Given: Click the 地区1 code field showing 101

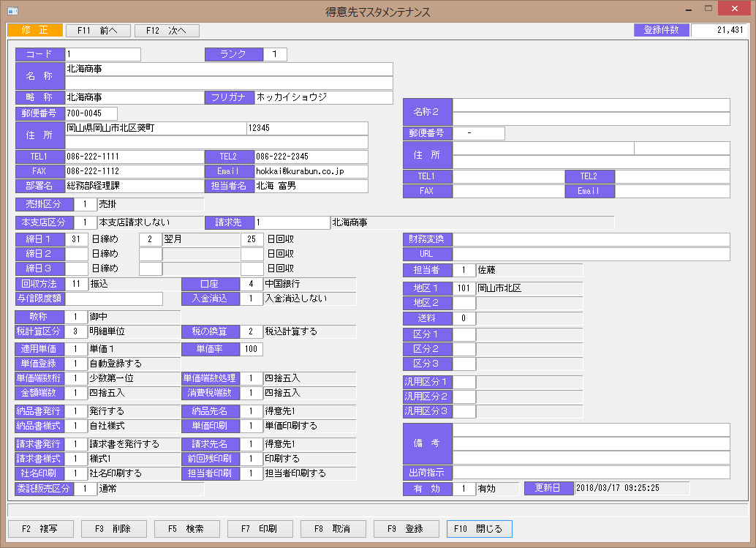Looking at the screenshot, I should coord(464,288).
